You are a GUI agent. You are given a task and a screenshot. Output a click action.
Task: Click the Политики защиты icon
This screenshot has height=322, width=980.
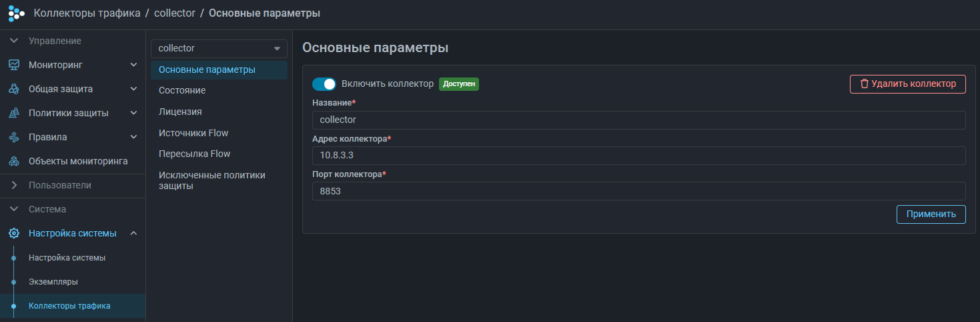(13, 113)
